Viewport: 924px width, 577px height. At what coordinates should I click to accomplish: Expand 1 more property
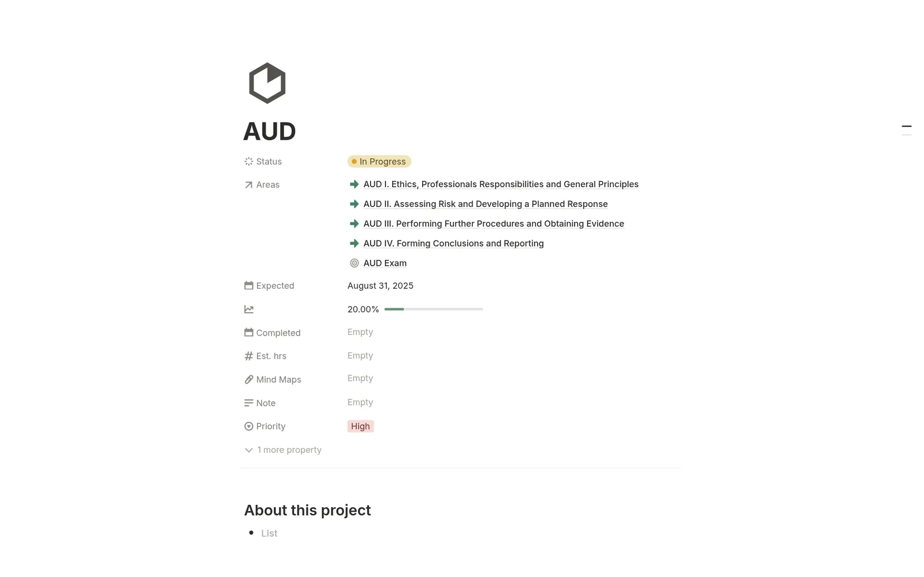point(283,450)
